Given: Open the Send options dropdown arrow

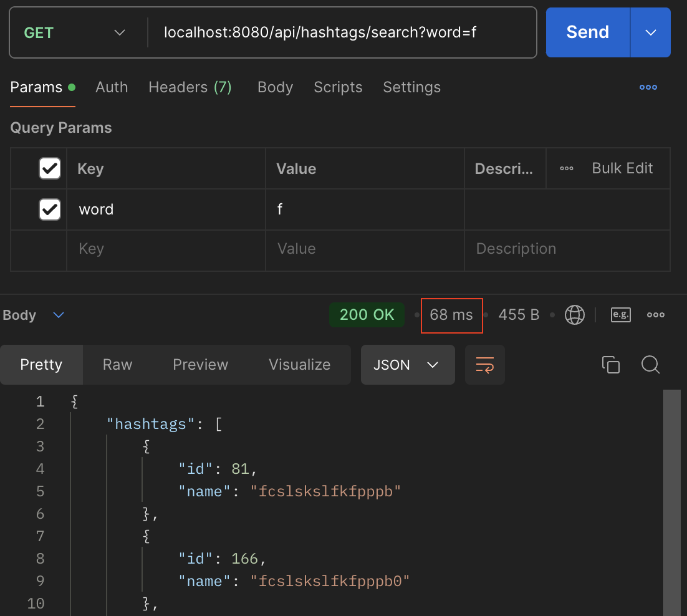Looking at the screenshot, I should pos(651,32).
